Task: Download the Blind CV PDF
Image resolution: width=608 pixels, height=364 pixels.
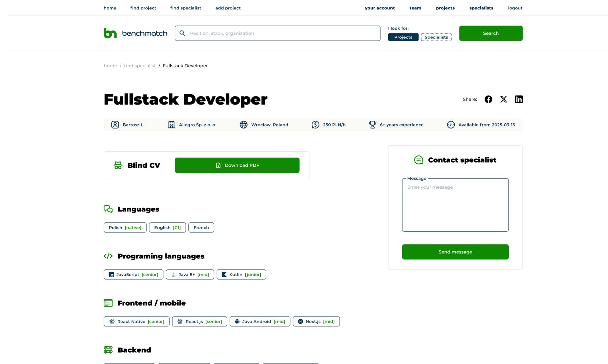Action: 237,165
